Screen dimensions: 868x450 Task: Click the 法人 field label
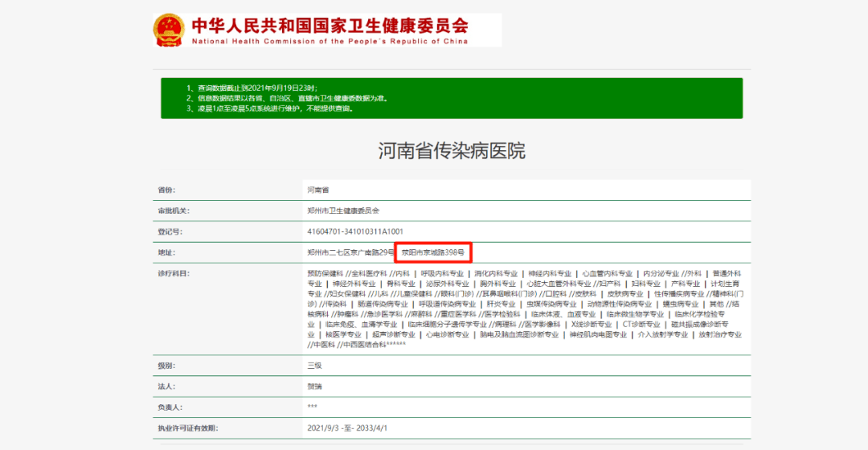166,387
